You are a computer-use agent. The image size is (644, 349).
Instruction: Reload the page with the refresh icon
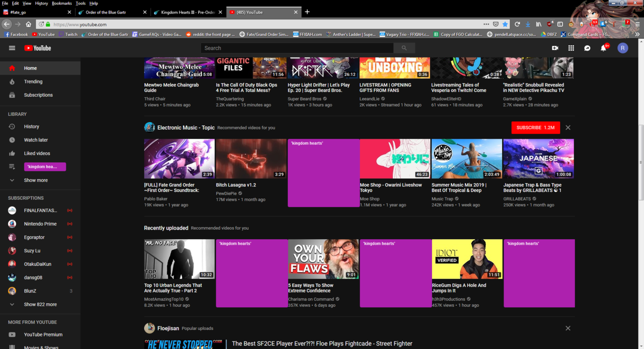tap(517, 24)
